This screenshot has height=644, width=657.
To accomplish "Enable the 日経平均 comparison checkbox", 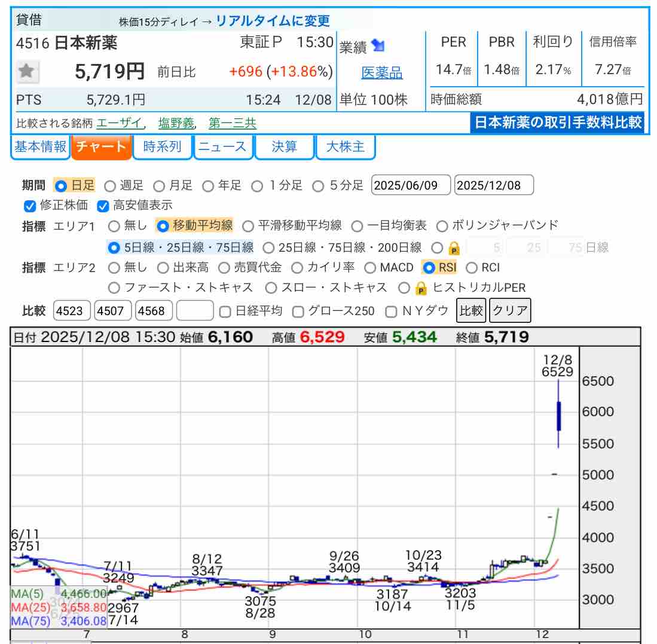I will tap(225, 312).
